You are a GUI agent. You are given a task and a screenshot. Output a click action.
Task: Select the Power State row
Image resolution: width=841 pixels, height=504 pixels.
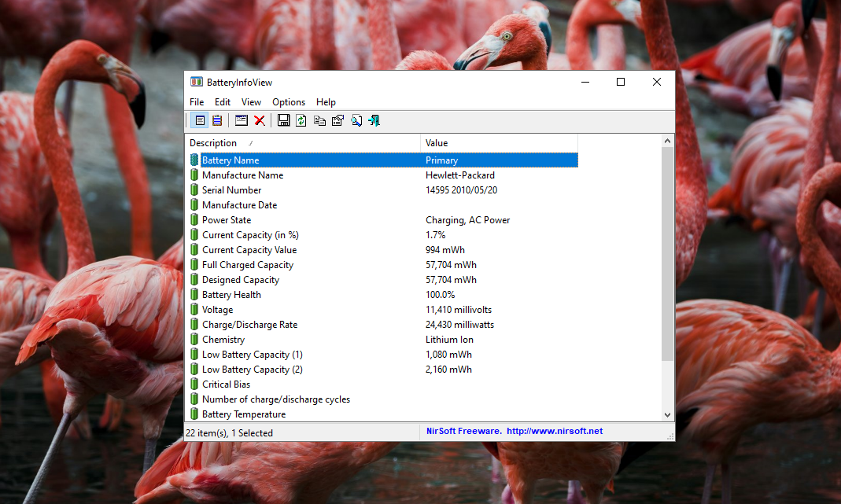tap(227, 220)
